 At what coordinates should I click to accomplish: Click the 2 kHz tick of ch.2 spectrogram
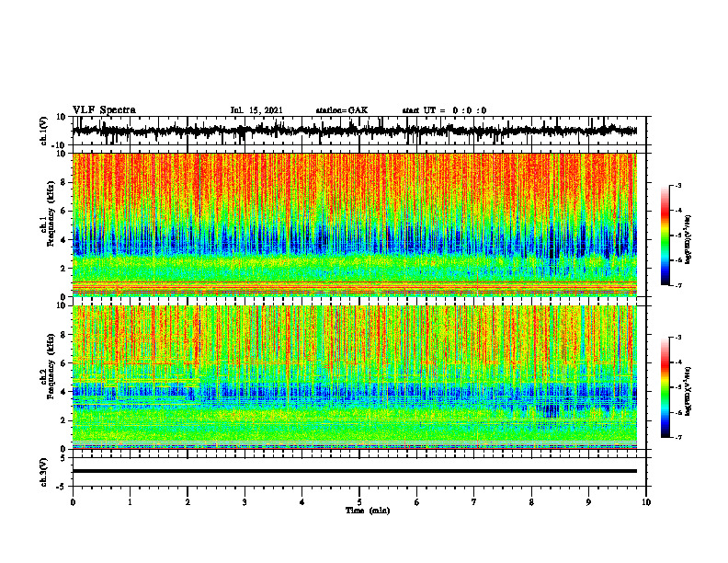point(64,420)
